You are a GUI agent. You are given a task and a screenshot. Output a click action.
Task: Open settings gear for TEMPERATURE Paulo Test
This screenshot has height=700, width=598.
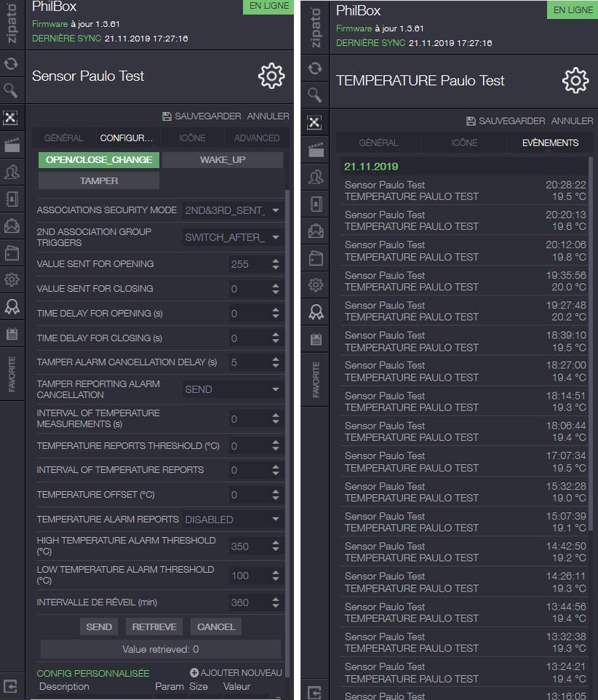coord(575,80)
